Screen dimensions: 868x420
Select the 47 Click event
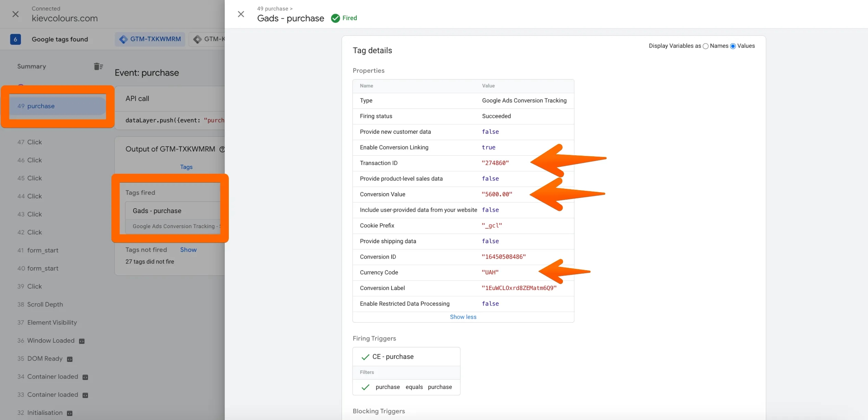point(30,142)
